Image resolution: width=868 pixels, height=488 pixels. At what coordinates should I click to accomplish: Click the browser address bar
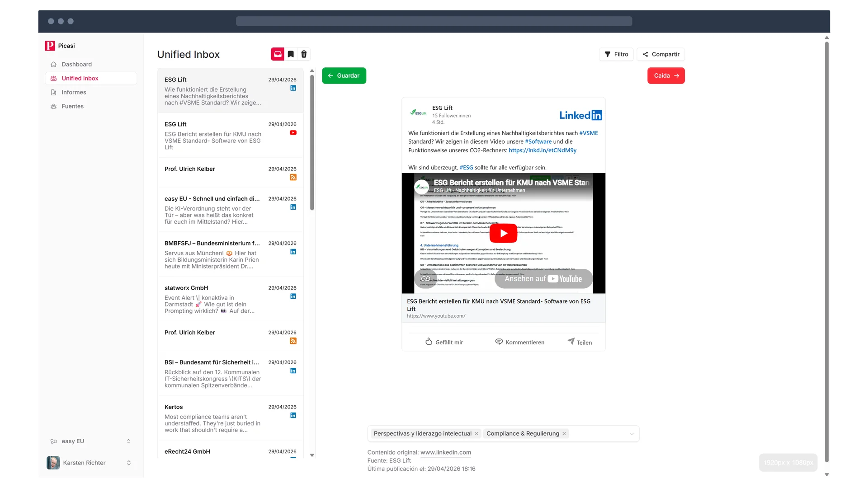[434, 21]
